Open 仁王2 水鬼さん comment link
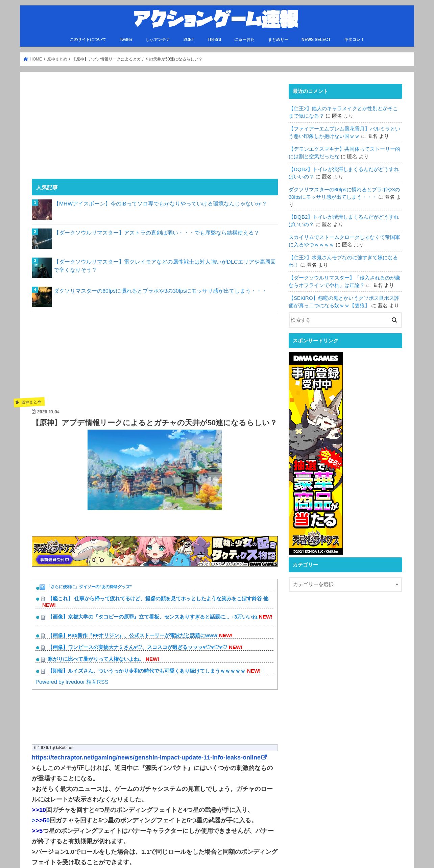 click(343, 261)
